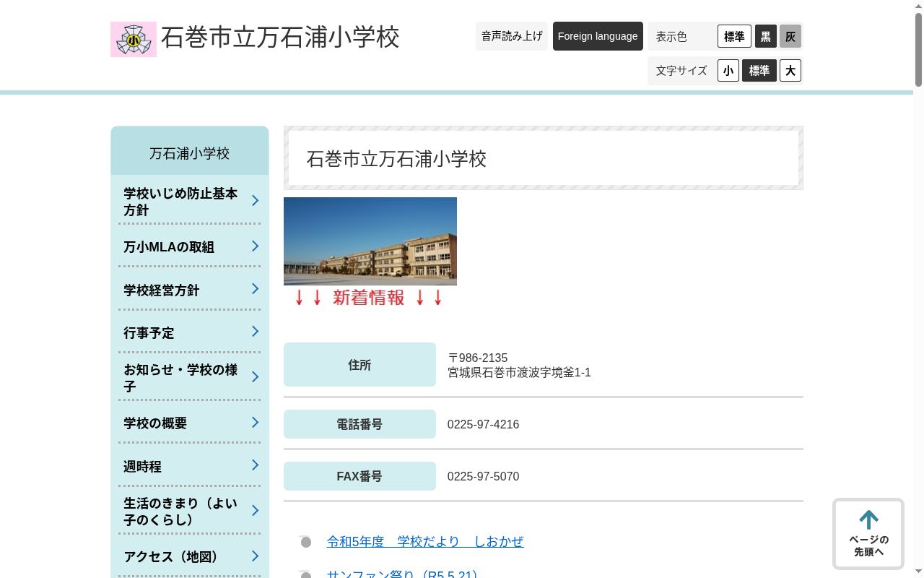Open 週時程 menu item
The image size is (924, 578).
point(190,466)
